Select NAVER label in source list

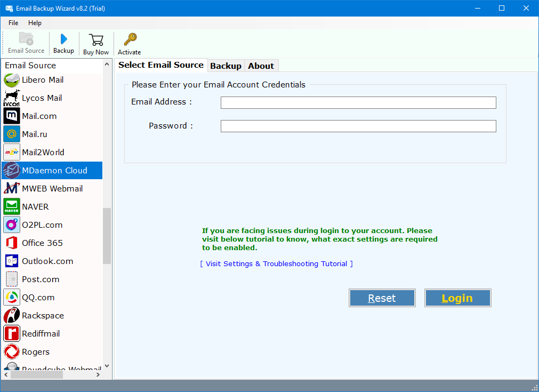pos(35,206)
